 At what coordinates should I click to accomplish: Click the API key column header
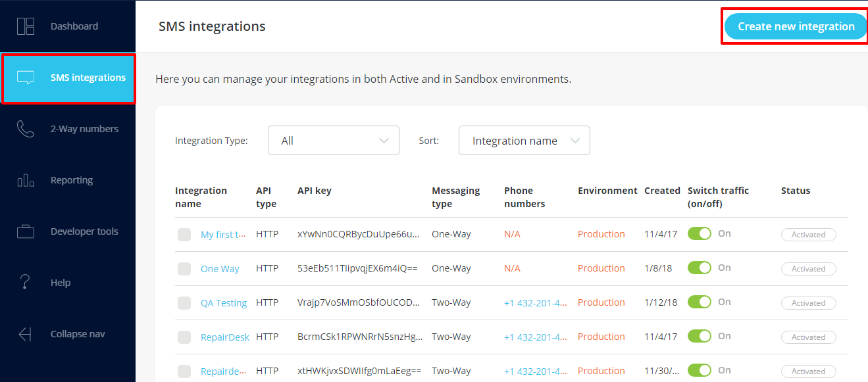pos(315,191)
